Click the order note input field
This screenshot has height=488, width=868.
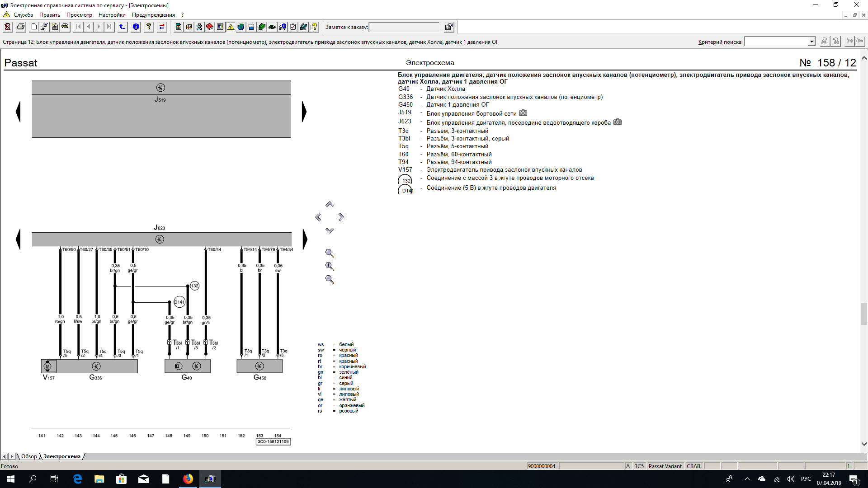pos(404,27)
